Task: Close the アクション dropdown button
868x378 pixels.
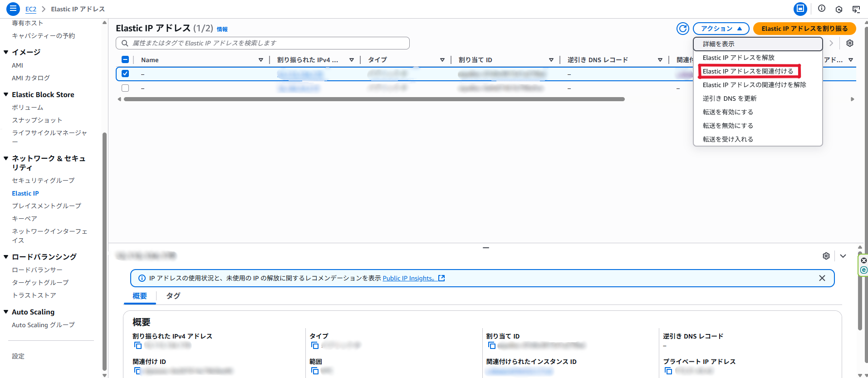Action: tap(721, 29)
